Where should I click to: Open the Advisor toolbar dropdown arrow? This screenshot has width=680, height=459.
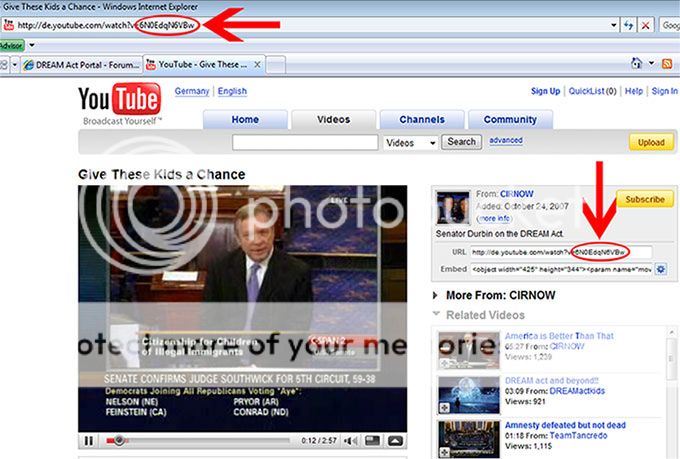(x=32, y=45)
